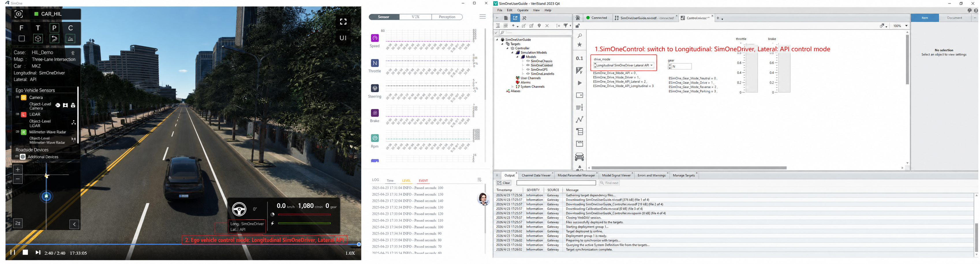
Task: Open the SimOneUserGuide.nivssdf tab
Action: tap(646, 18)
